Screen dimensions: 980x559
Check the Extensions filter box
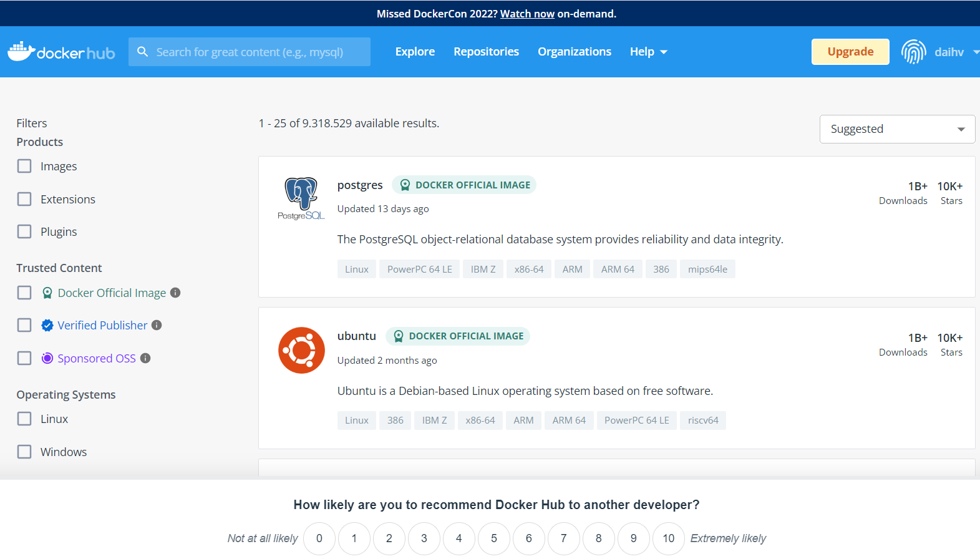pos(24,199)
